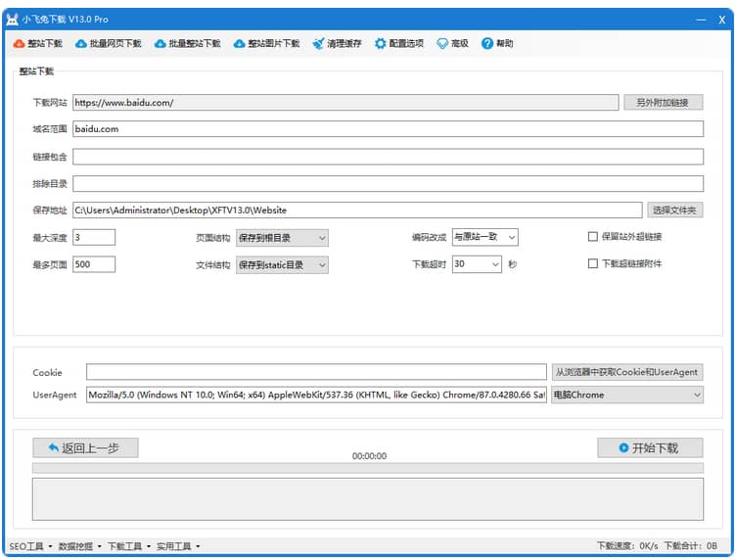Click the download progress bar
Viewport: 736px width, 560px height.
(368, 468)
